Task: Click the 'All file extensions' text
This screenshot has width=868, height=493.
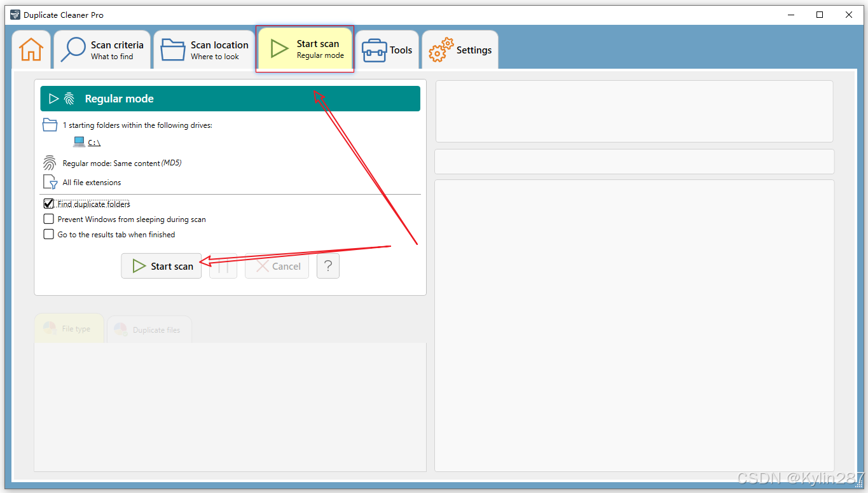Action: [92, 183]
